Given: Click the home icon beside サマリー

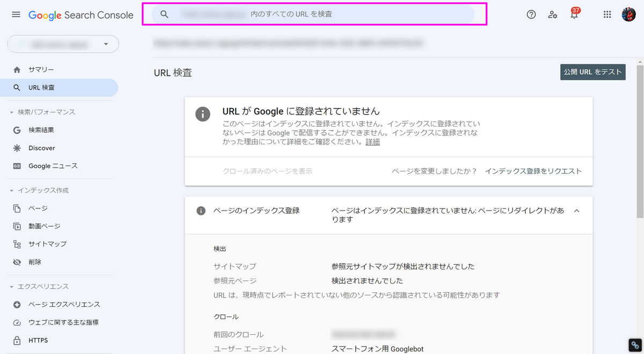Looking at the screenshot, I should point(17,70).
